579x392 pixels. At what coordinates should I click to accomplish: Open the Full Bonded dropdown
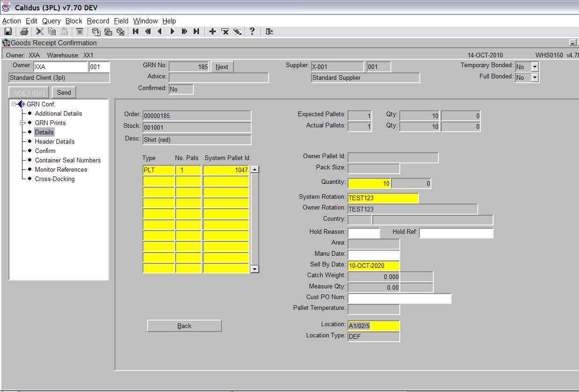(535, 77)
